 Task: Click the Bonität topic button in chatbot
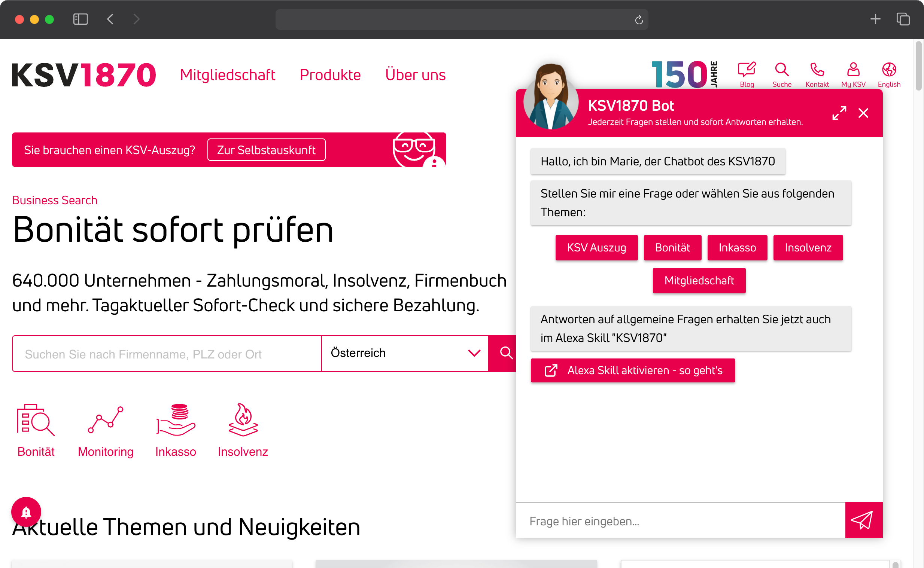(x=672, y=247)
